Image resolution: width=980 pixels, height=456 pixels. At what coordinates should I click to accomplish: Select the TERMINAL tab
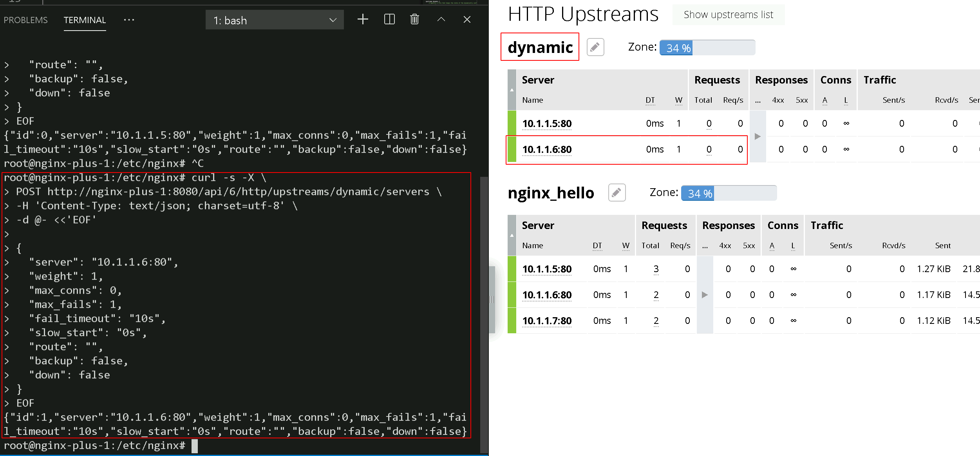click(85, 20)
